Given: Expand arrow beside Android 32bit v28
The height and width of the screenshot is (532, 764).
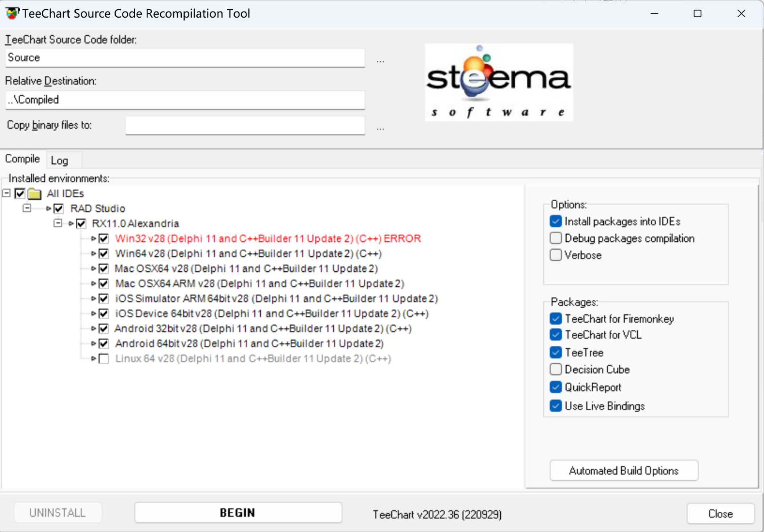Looking at the screenshot, I should coord(93,328).
